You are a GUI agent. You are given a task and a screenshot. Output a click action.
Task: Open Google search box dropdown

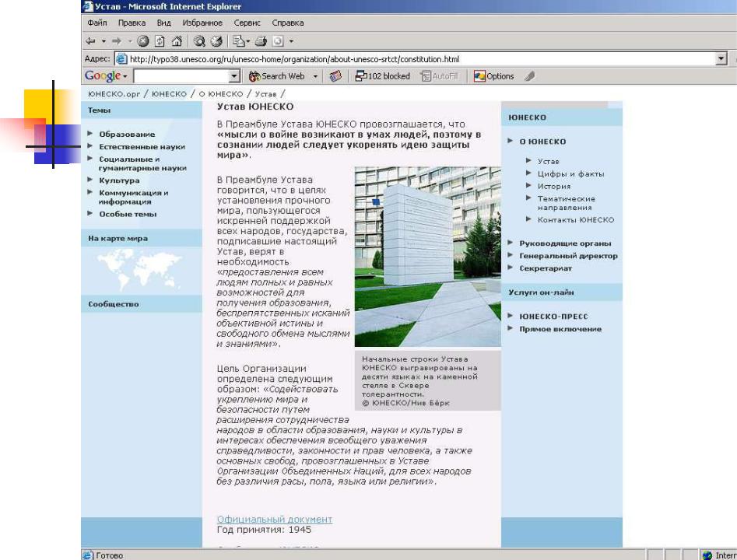pyautogui.click(x=234, y=76)
